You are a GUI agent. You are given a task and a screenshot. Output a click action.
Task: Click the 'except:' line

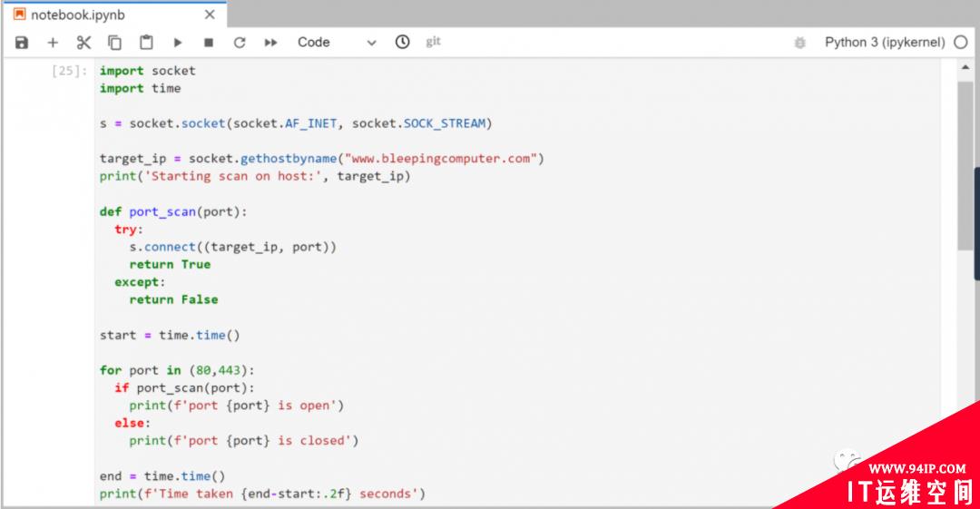tap(140, 282)
